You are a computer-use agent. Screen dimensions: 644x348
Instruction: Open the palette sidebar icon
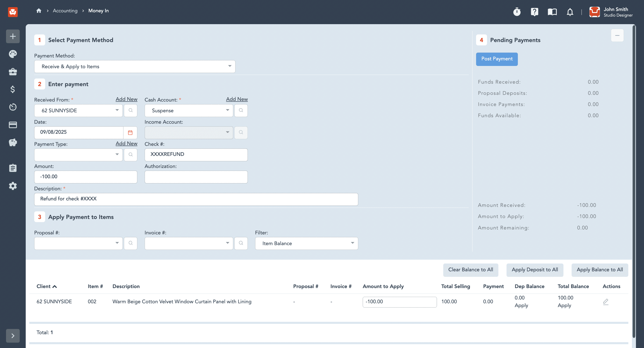click(x=13, y=54)
